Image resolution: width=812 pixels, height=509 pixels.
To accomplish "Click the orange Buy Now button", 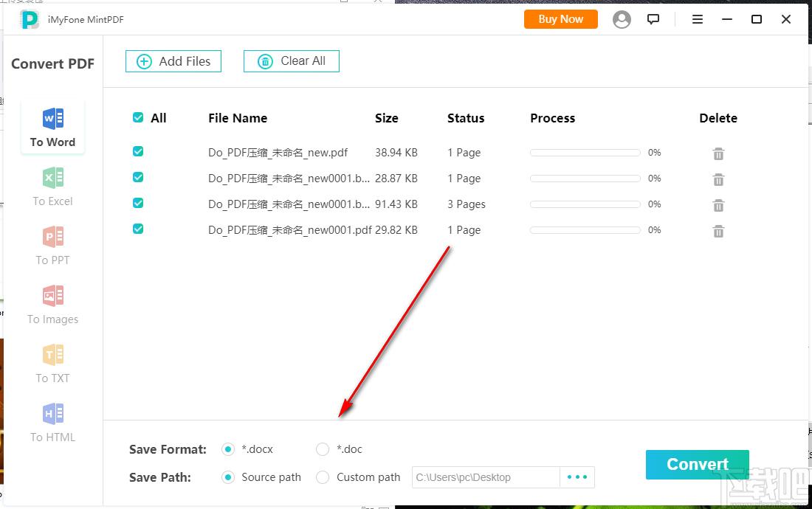I will coord(561,19).
